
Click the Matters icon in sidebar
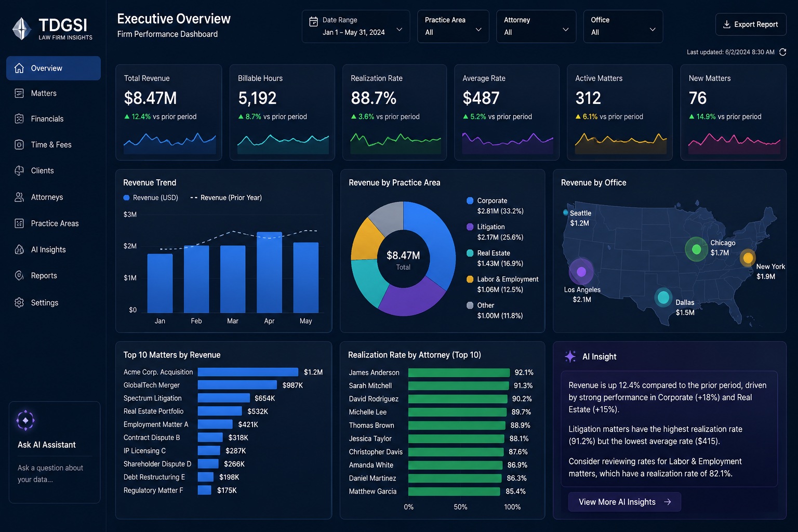pyautogui.click(x=19, y=94)
